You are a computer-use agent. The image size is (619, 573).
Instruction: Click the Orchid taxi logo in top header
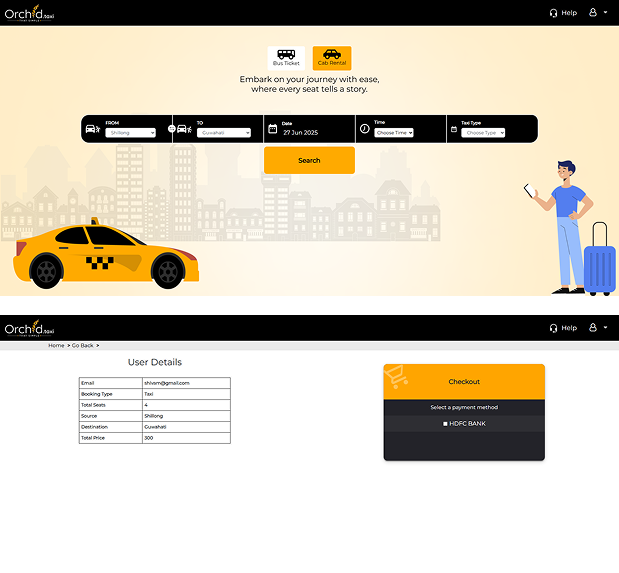coord(28,13)
